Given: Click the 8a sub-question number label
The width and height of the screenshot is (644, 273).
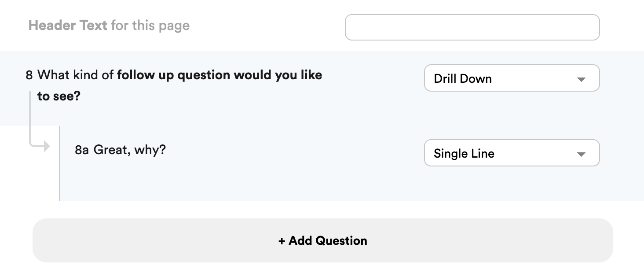Looking at the screenshot, I should [82, 150].
